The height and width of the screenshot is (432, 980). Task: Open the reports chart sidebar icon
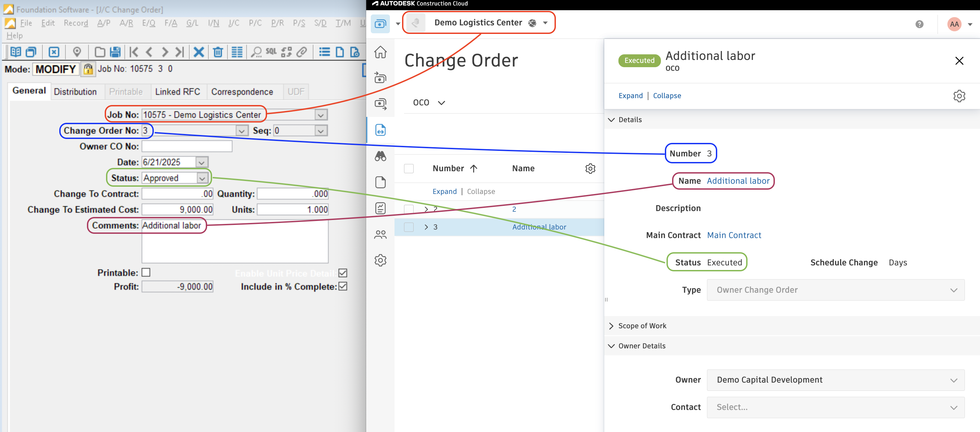coord(380,208)
